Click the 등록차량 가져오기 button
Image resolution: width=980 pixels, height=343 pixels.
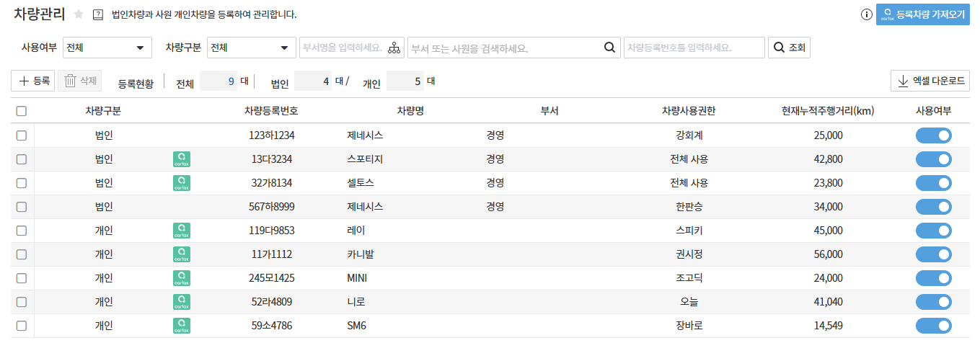point(922,14)
